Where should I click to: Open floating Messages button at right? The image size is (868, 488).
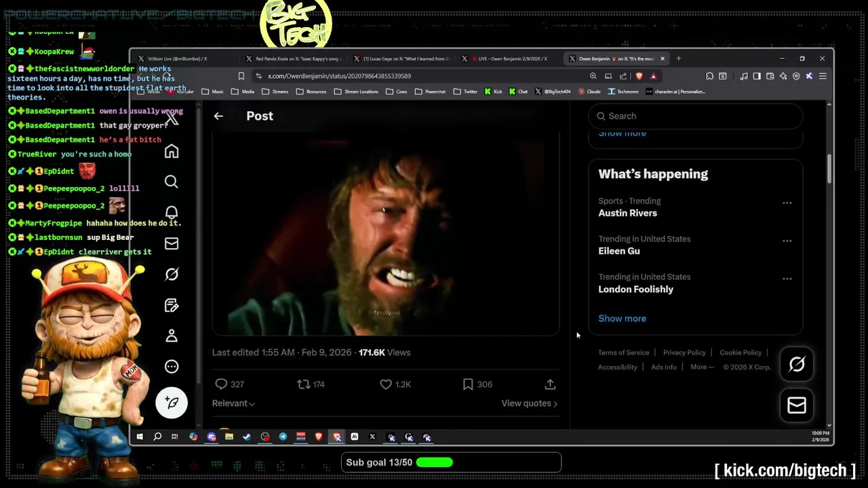click(797, 405)
